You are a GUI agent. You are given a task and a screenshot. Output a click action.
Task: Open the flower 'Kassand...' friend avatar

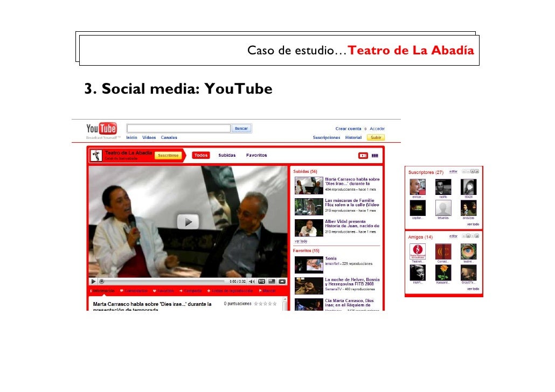pyautogui.click(x=443, y=273)
